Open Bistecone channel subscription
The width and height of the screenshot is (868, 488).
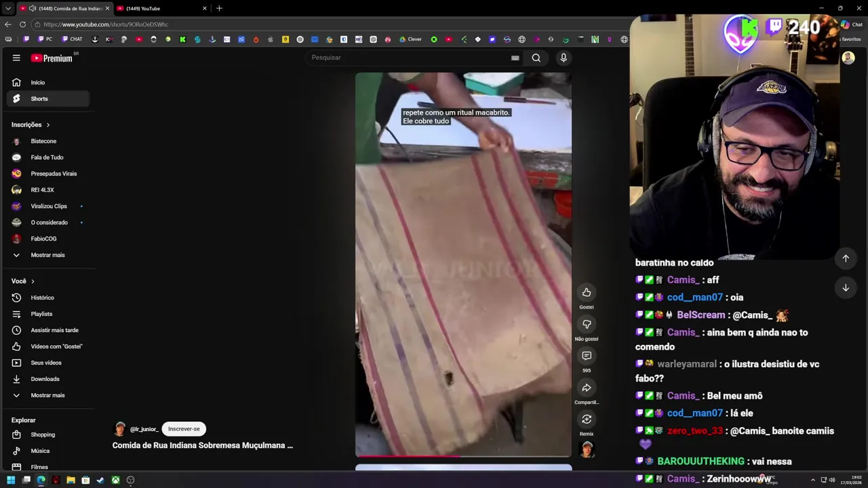point(47,141)
